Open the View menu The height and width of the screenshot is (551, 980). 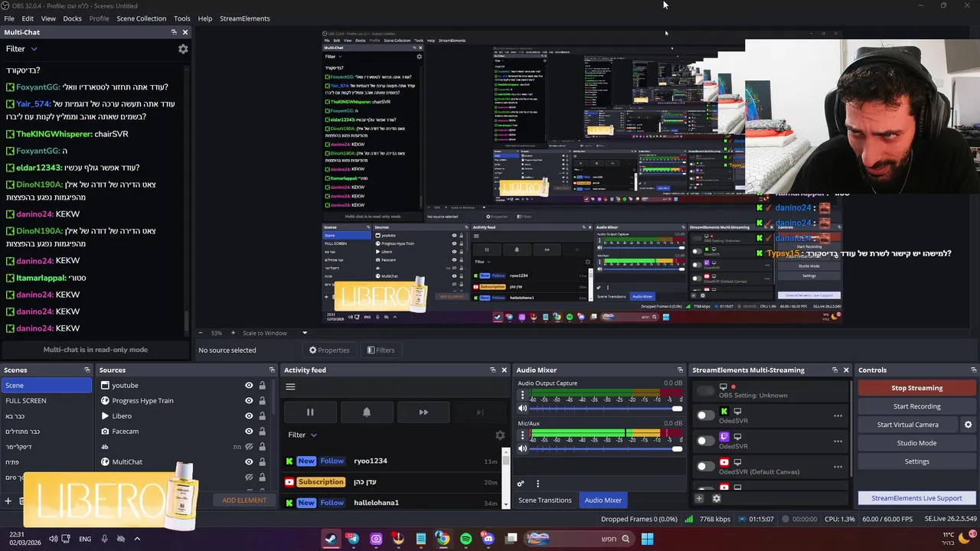[48, 18]
